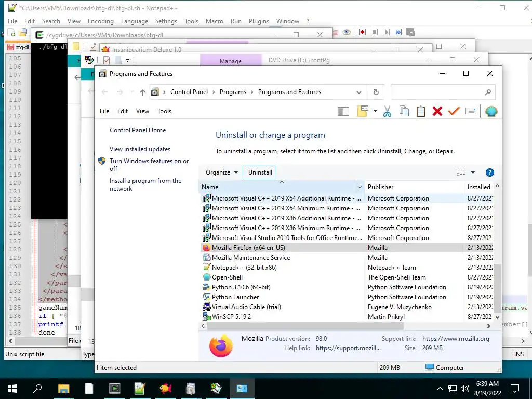
Task: Toggle the checkmark quick-access icon in DVD Drive window
Action: [107, 60]
